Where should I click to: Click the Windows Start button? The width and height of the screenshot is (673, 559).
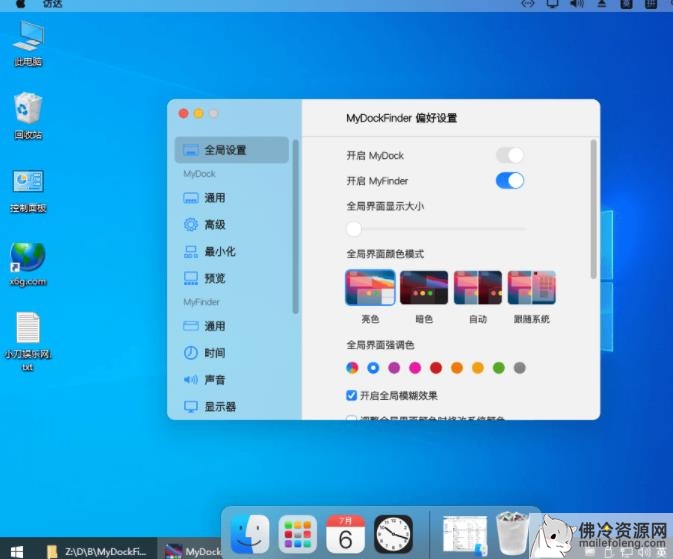17,550
